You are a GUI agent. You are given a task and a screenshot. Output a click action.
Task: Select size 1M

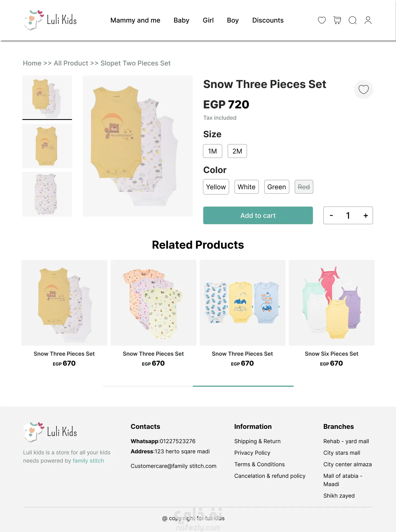pos(212,151)
